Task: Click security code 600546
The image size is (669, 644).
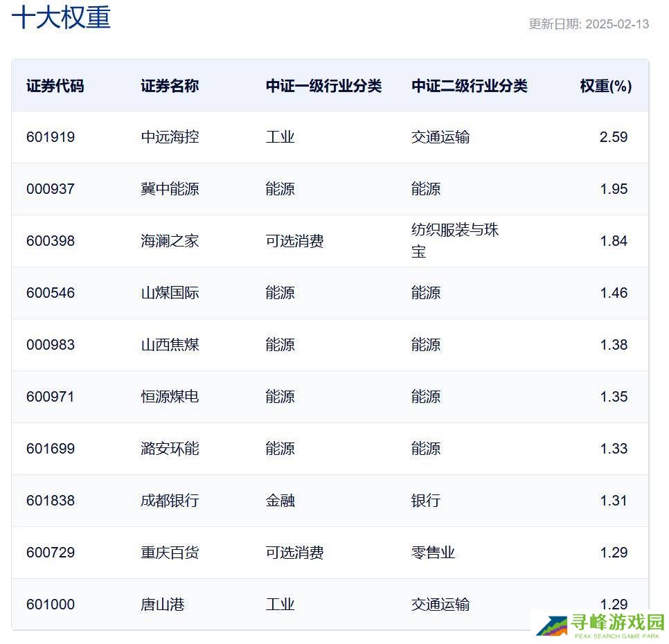Action: pos(51,293)
